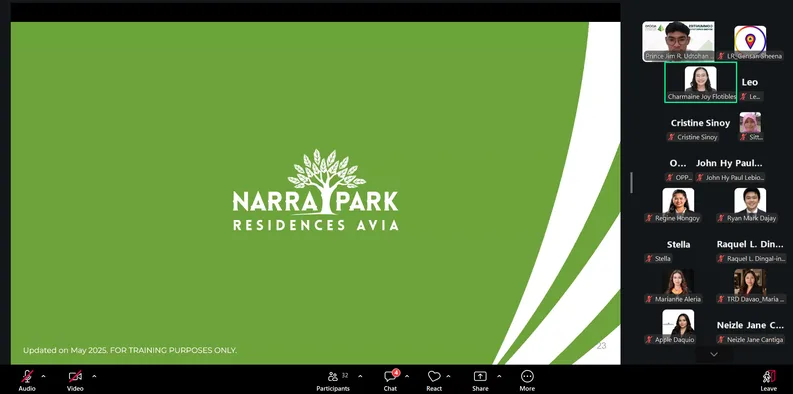The height and width of the screenshot is (394, 793).
Task: Click the Leave meeting icon
Action: 768,377
